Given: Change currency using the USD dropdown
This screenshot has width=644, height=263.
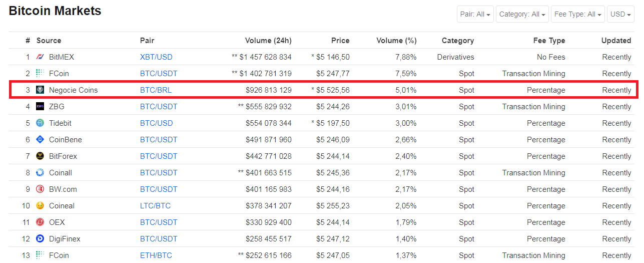Looking at the screenshot, I should coord(620,14).
